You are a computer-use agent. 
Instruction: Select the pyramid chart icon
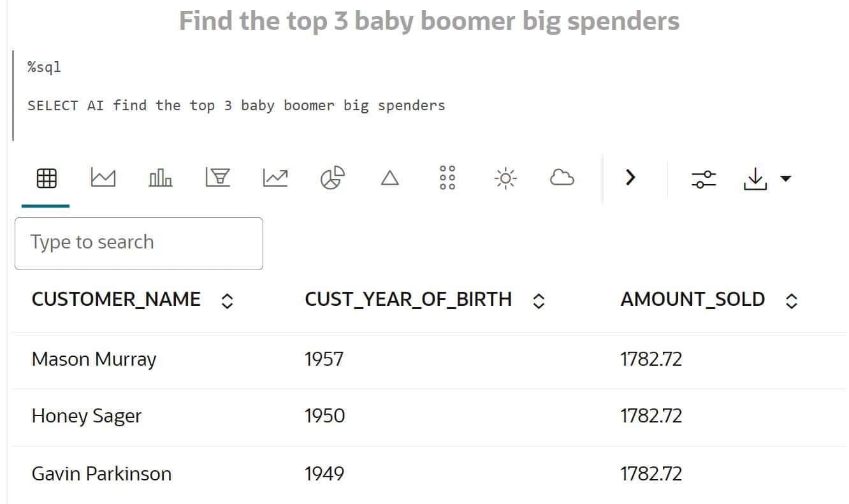coord(389,178)
